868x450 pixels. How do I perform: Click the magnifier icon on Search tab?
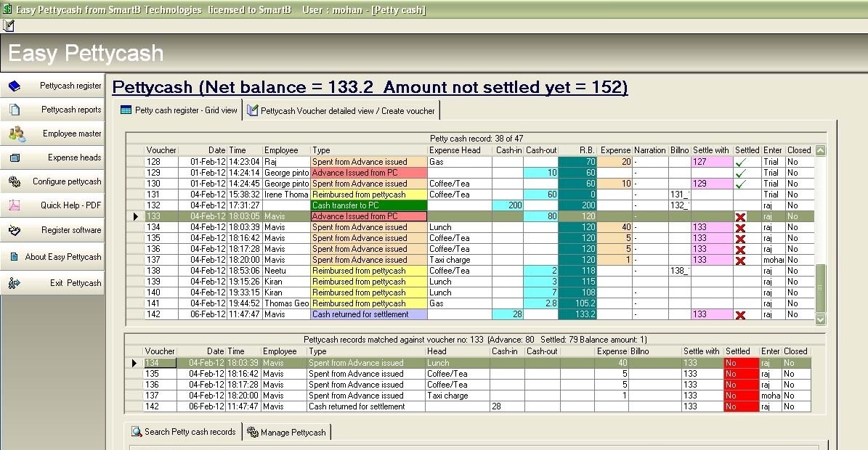click(x=136, y=432)
